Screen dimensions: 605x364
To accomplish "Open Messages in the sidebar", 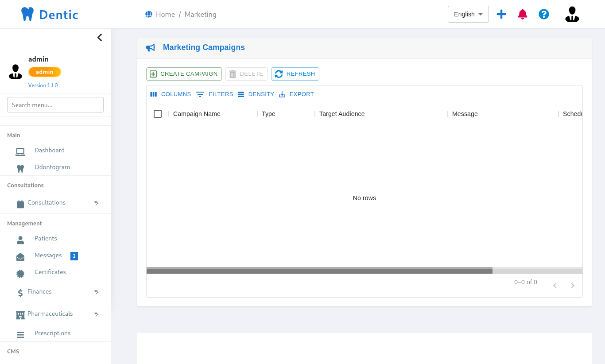I will pos(48,256).
